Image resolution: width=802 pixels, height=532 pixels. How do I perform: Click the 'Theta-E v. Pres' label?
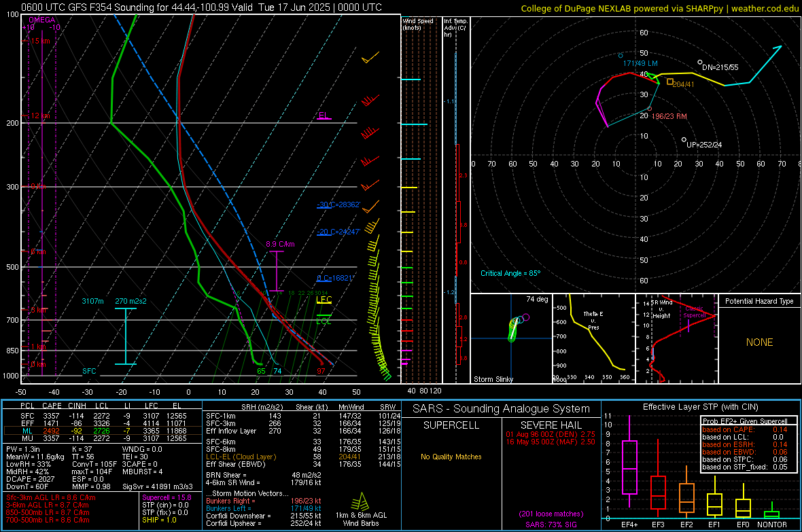pos(593,321)
